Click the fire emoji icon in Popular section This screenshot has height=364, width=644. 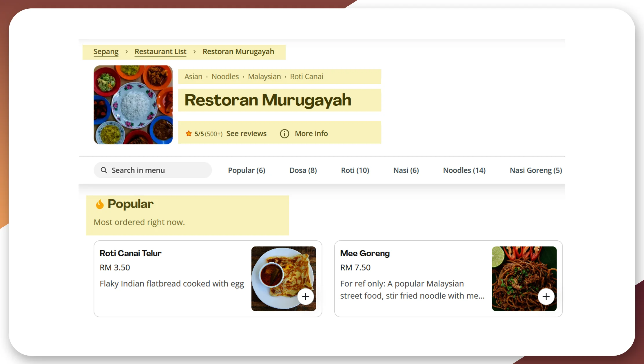(x=99, y=204)
